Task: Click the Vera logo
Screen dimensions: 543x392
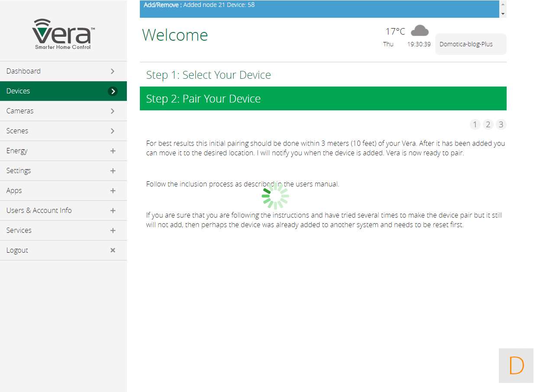Action: (x=63, y=34)
